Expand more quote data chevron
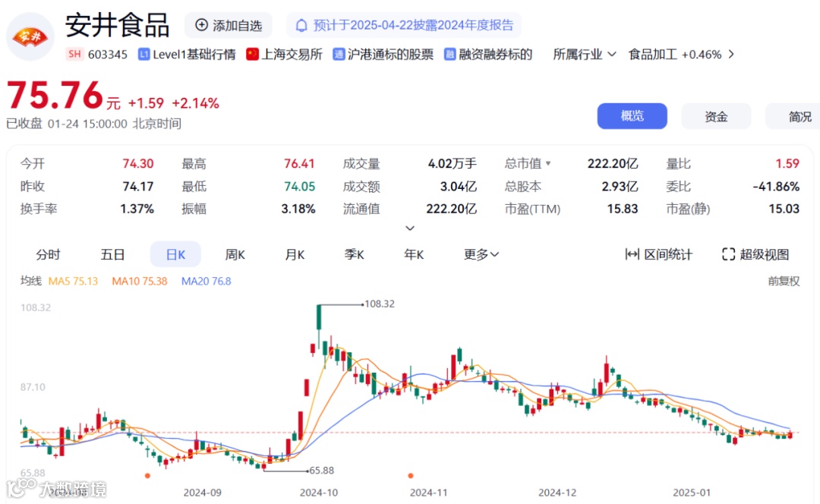Screen dimensions: 820x504 click(410, 228)
